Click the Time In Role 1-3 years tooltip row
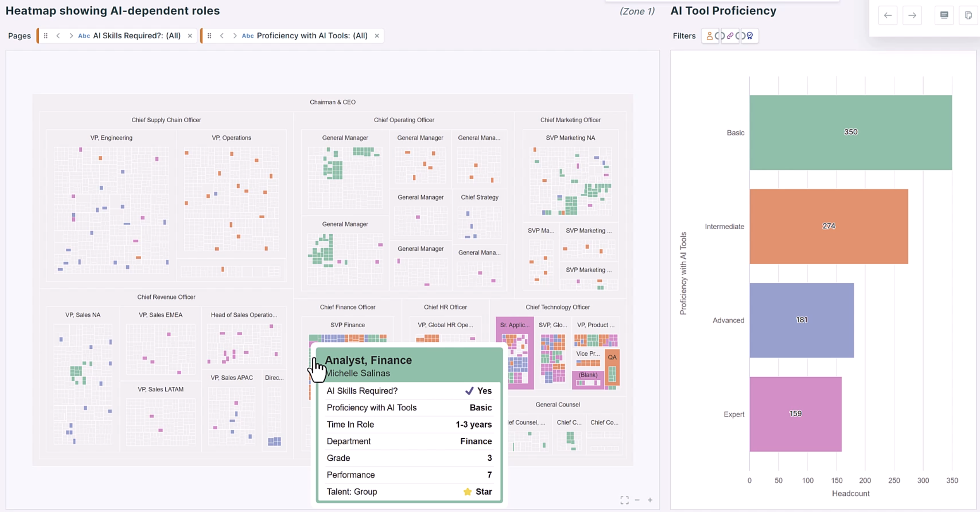Screen dimensions: 980x512 [x=409, y=425]
